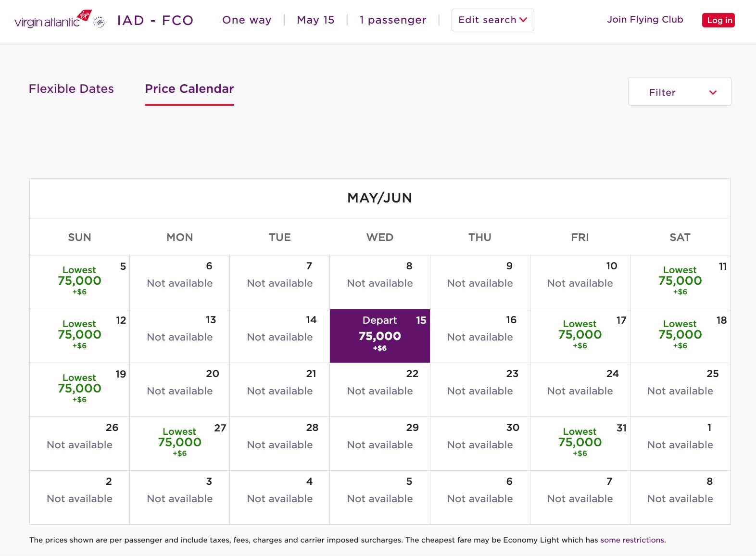Click June 4 Not available cell

point(280,498)
